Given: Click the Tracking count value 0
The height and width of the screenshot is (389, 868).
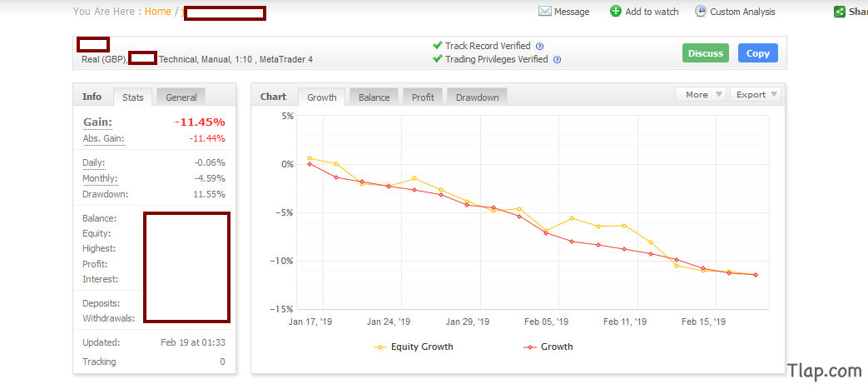Looking at the screenshot, I should point(222,362).
